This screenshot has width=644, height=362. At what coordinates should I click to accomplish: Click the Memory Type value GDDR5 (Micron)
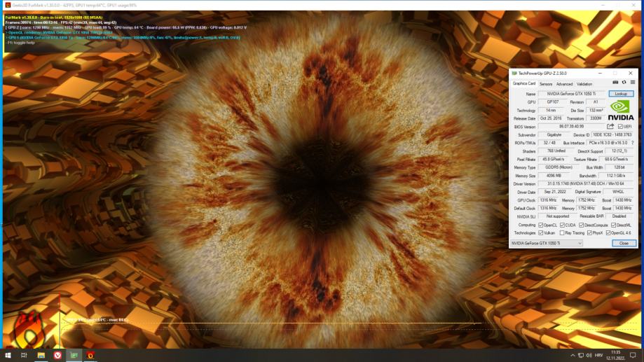click(559, 167)
